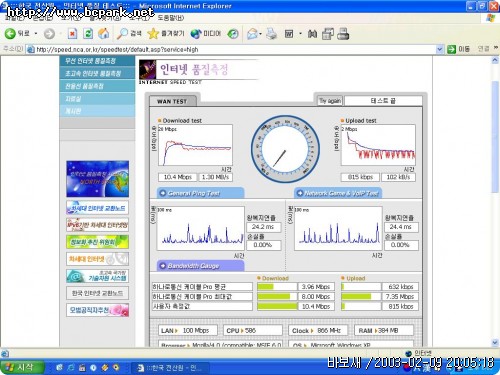
Task: Open the Back button history dropdown arrow
Action: tap(36, 34)
